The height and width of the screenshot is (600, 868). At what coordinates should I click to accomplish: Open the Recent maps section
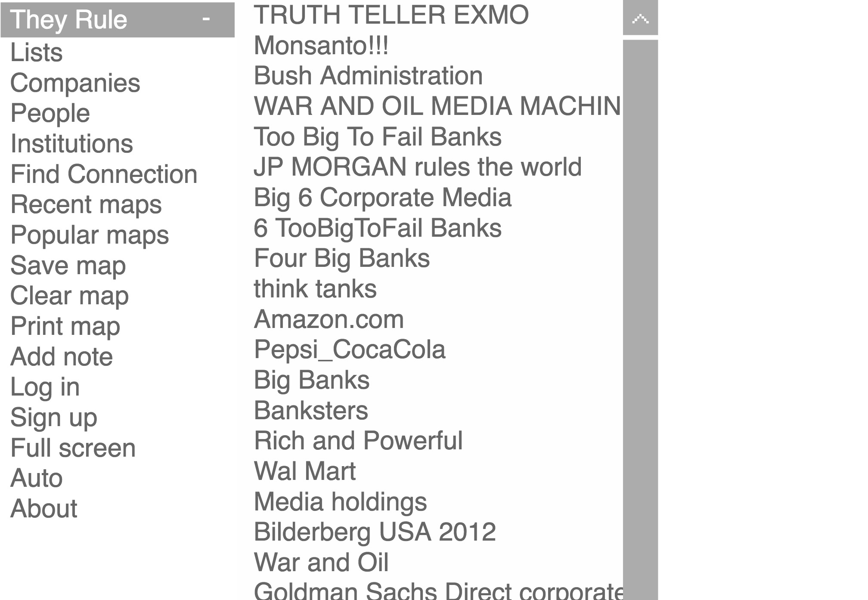(85, 204)
